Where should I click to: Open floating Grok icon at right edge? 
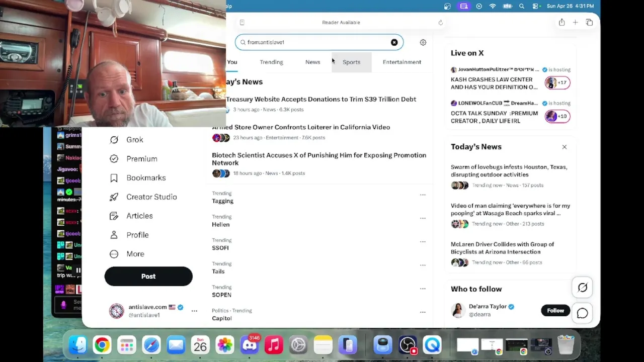point(582,288)
